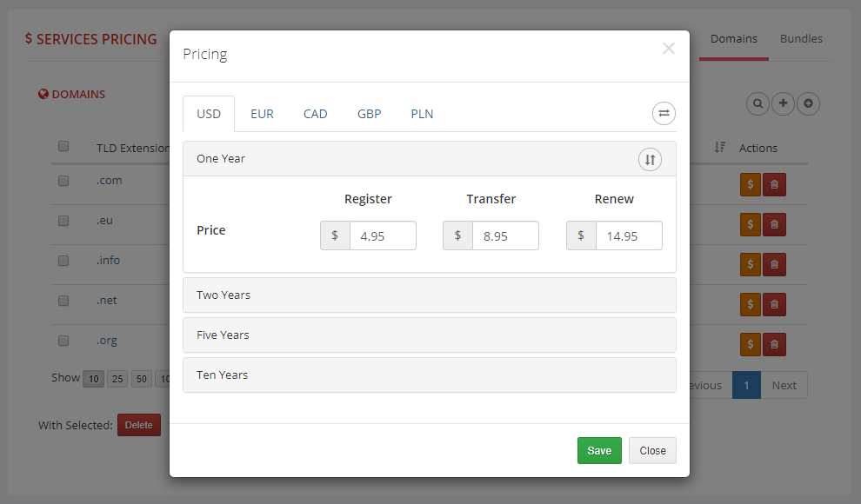Select all TLDs with the header checkbox
Viewport: 861px width, 504px height.
[x=63, y=146]
